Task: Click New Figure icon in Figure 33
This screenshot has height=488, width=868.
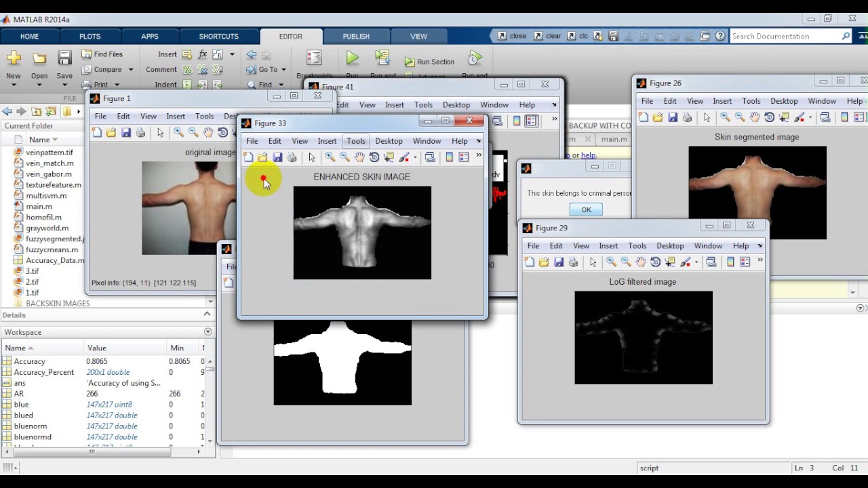Action: [248, 157]
